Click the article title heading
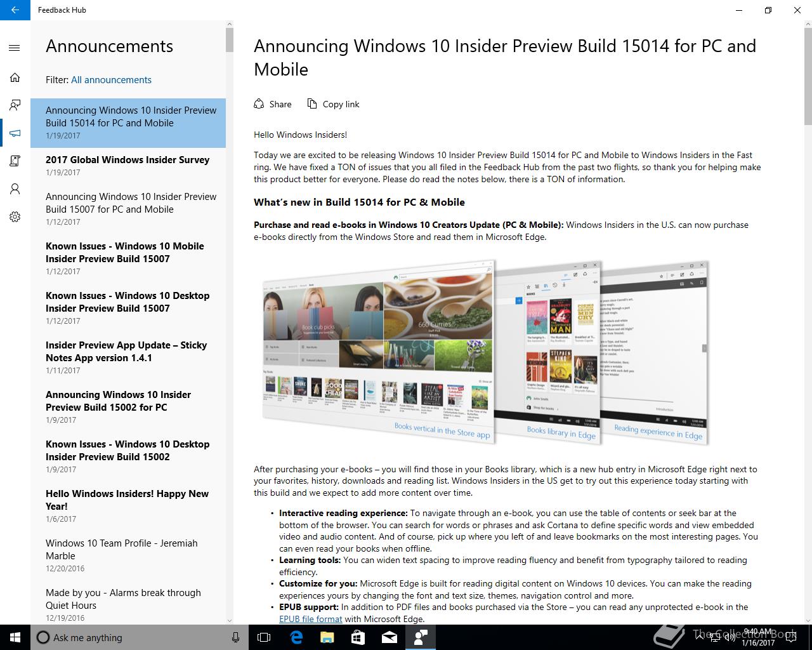The image size is (812, 650). 505,58
